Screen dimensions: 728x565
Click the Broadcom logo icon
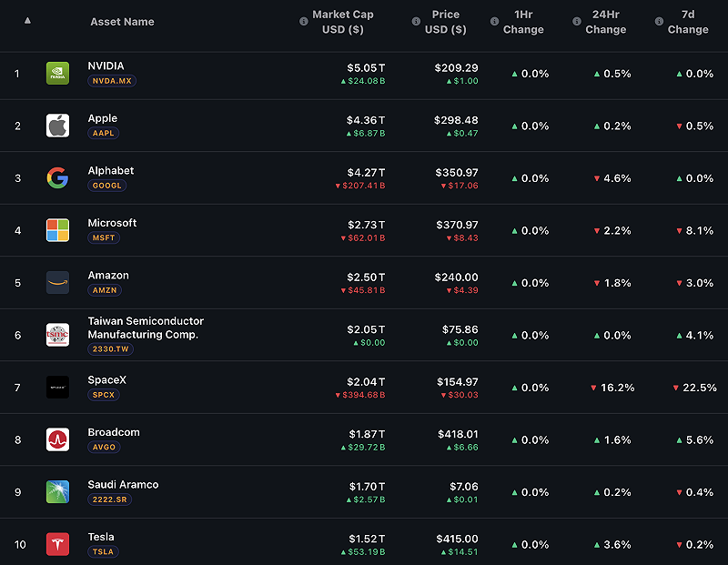57,439
